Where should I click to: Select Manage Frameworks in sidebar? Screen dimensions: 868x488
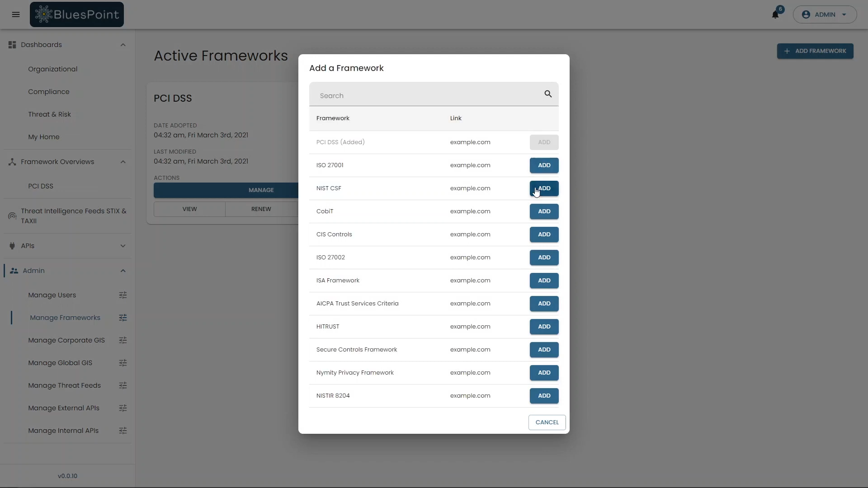click(65, 318)
